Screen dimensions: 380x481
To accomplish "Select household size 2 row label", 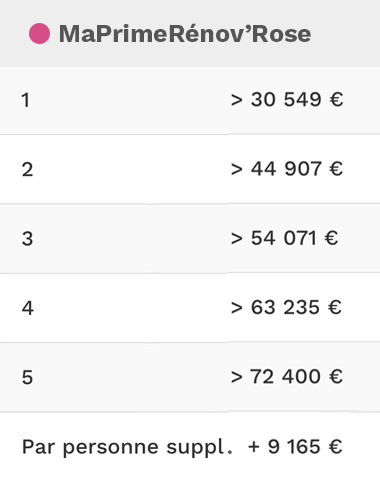I will (27, 169).
